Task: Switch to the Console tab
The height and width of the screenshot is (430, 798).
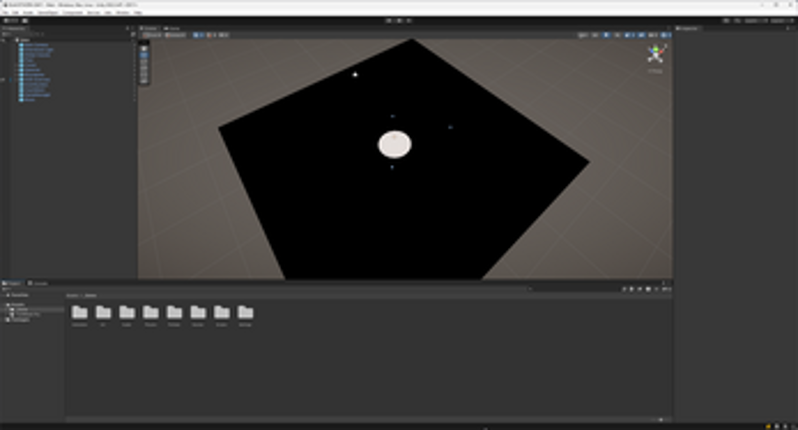Action: click(38, 283)
